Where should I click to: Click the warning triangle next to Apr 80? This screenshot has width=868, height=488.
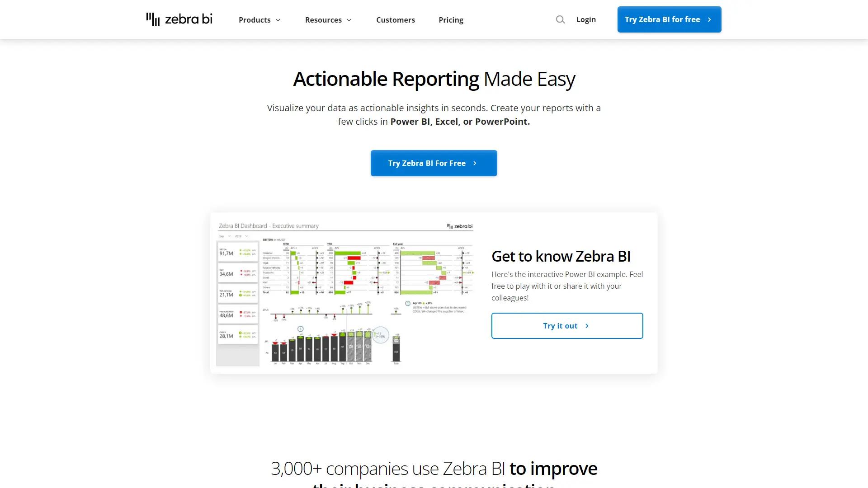424,303
